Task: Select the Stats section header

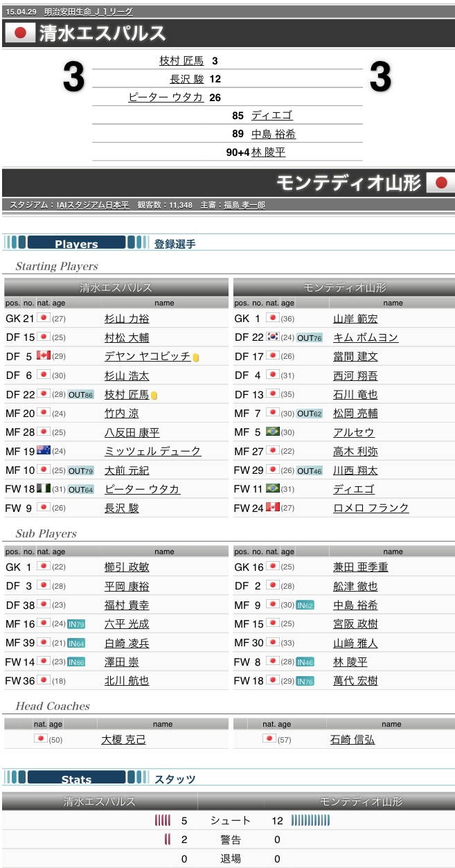Action: (x=76, y=779)
